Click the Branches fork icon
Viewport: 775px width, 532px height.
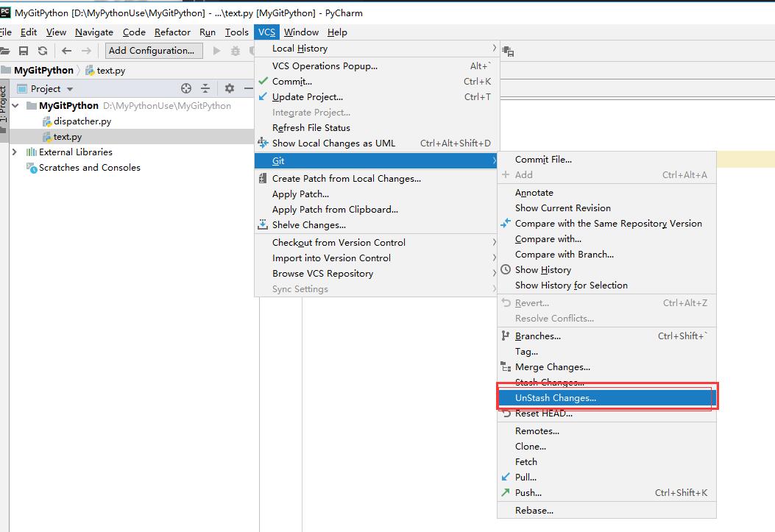pyautogui.click(x=505, y=336)
